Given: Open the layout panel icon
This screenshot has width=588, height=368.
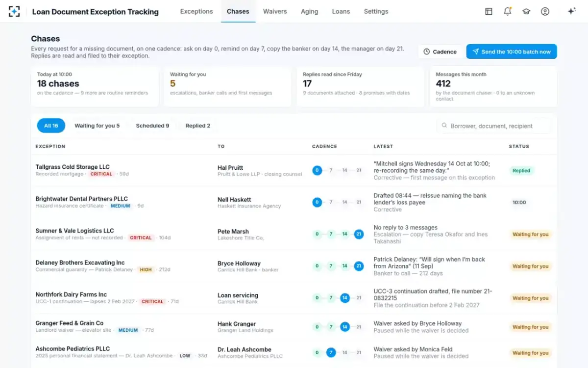Looking at the screenshot, I should pyautogui.click(x=489, y=11).
